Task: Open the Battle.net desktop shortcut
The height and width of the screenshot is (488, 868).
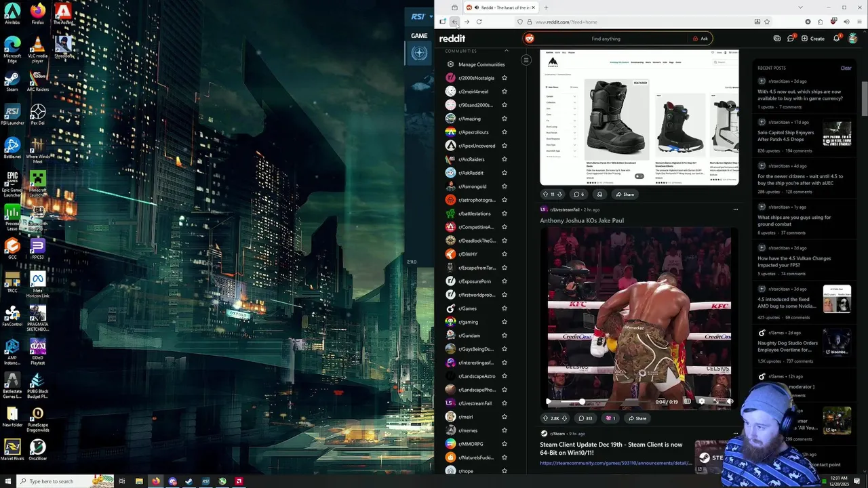Action: [x=12, y=147]
